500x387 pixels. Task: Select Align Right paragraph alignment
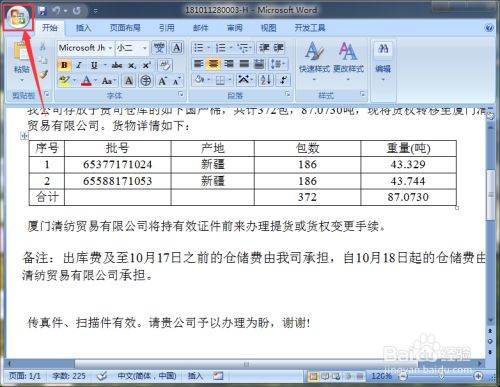click(229, 63)
